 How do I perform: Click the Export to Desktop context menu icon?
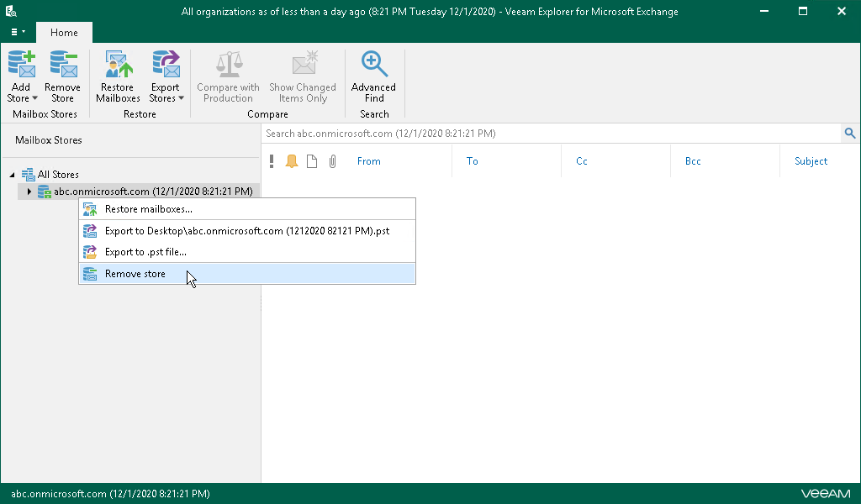click(89, 231)
